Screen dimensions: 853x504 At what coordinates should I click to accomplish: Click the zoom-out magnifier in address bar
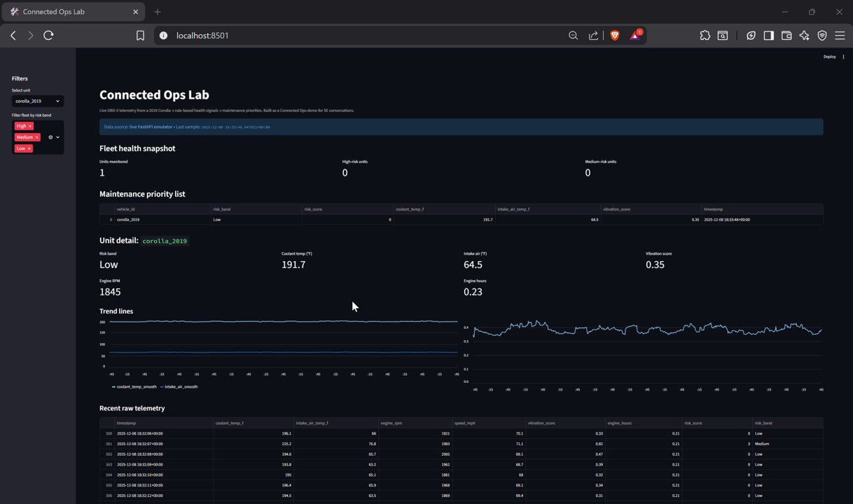573,36
